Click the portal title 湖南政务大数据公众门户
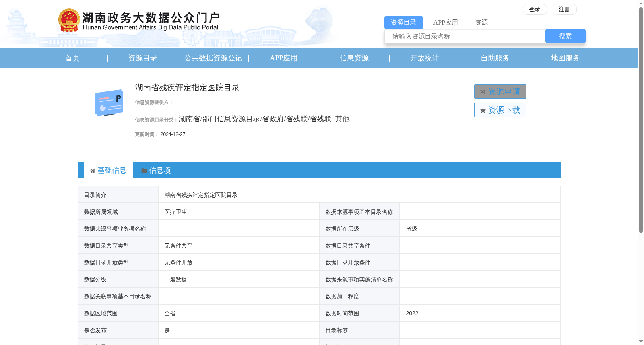644x345 pixels. click(151, 18)
